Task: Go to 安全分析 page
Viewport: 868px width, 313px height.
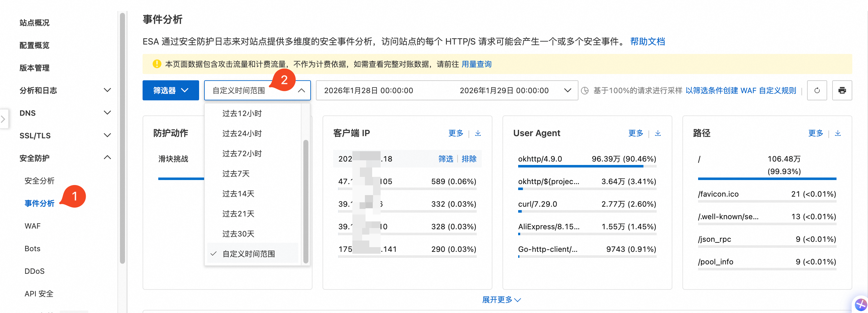Action: pos(40,181)
